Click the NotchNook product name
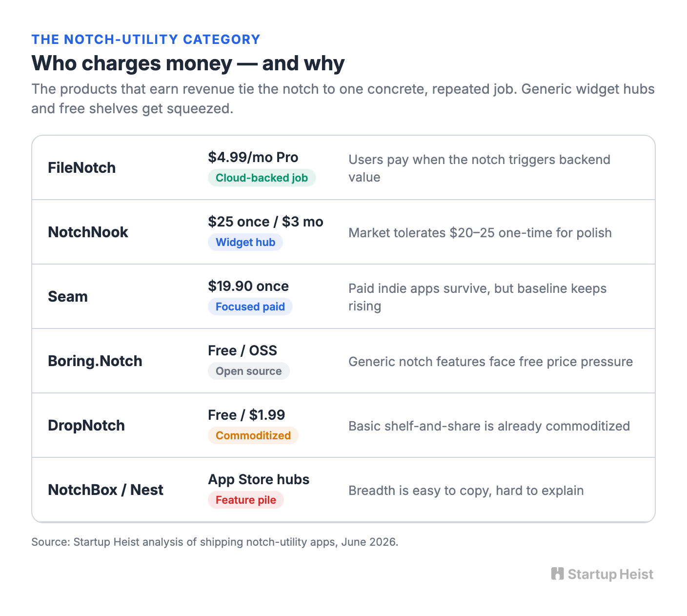Viewport: 687px width, 616px height. pyautogui.click(x=88, y=232)
